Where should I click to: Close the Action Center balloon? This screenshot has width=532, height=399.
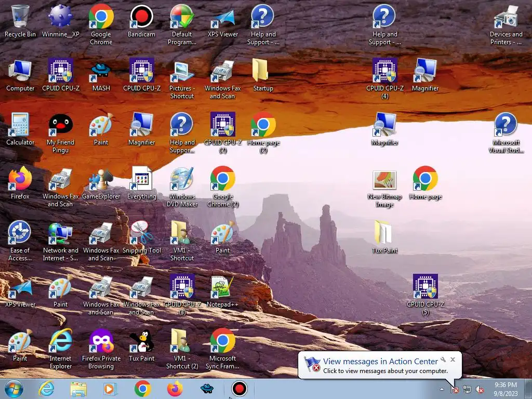(453, 360)
